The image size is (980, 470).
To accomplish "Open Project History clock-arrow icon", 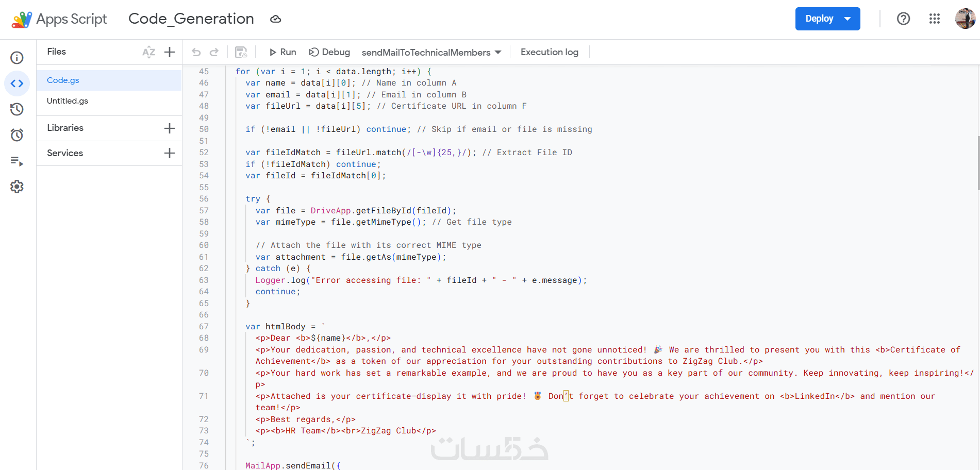I will tap(17, 109).
